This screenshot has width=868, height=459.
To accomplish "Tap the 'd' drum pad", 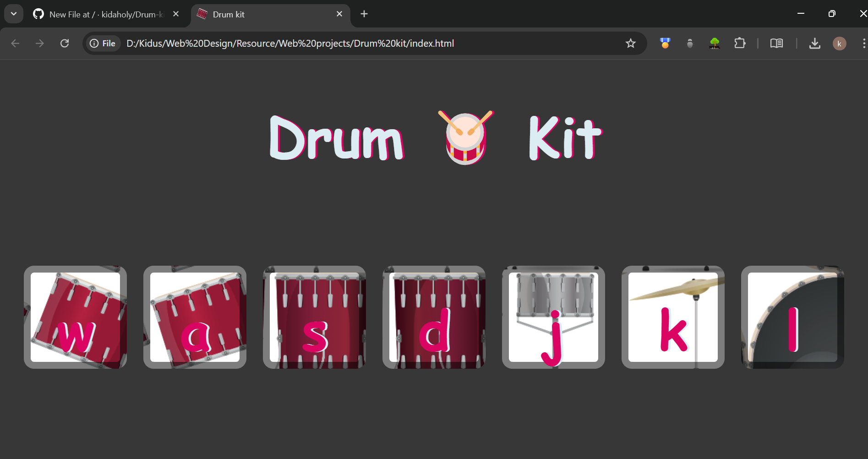I will (434, 317).
